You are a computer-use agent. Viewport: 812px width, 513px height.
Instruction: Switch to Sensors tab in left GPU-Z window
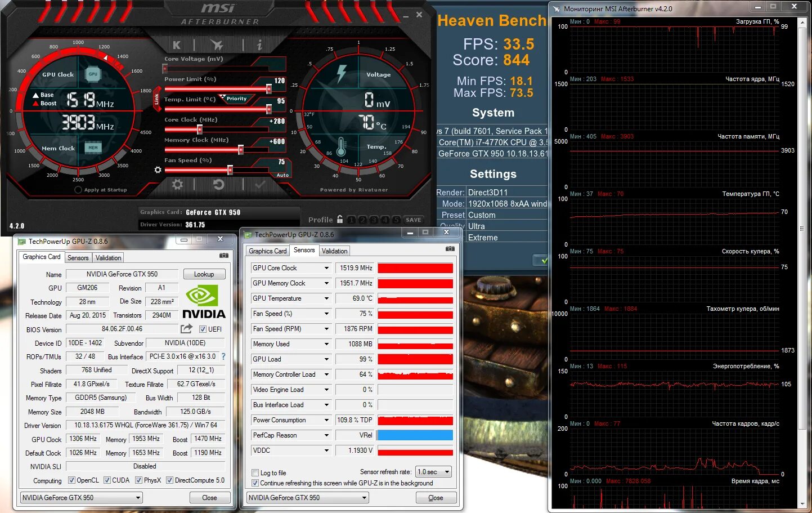78,258
